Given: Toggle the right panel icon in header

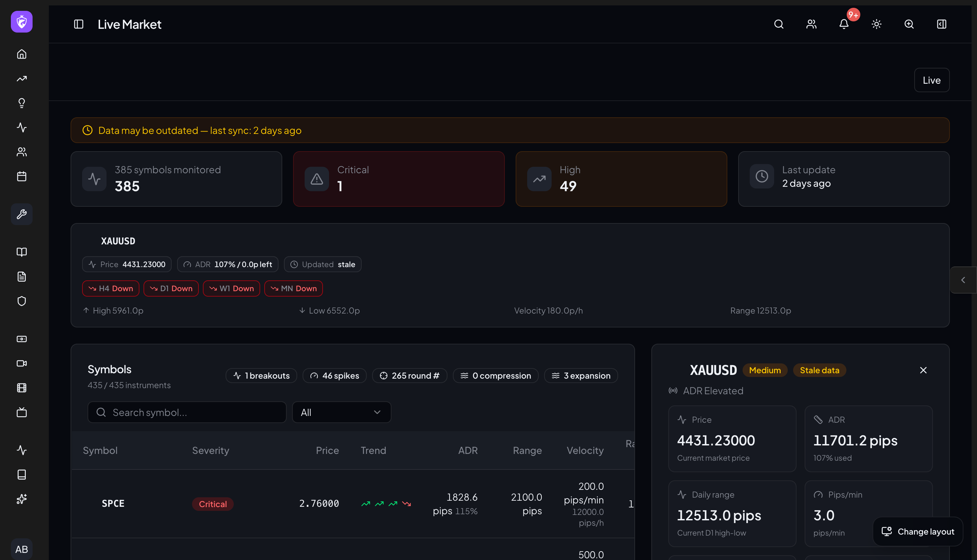Looking at the screenshot, I should [941, 24].
